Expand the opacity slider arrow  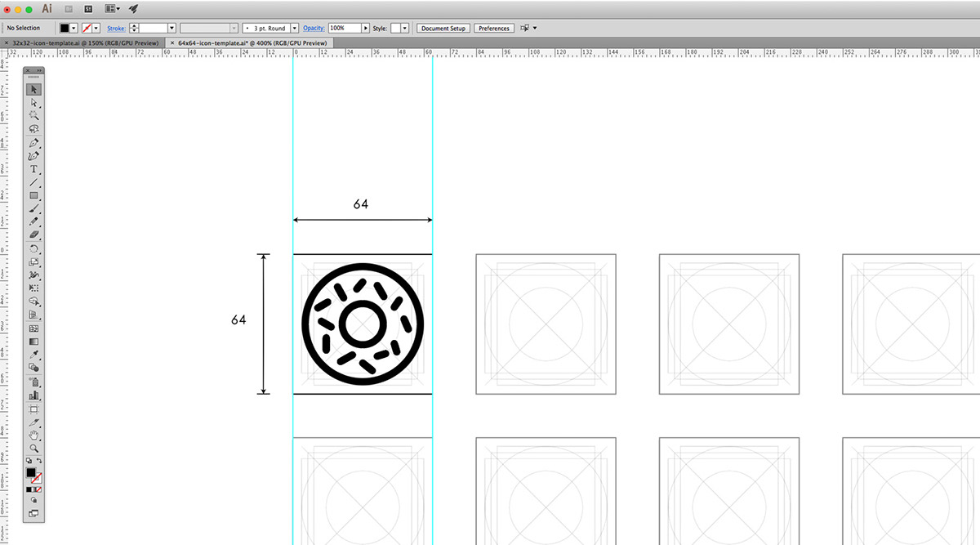[365, 28]
